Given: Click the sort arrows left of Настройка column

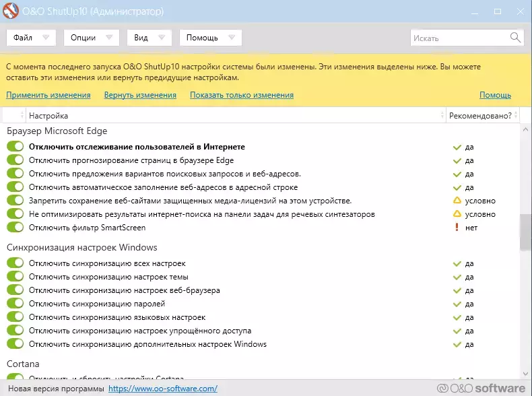Looking at the screenshot, I should click(x=22, y=115).
